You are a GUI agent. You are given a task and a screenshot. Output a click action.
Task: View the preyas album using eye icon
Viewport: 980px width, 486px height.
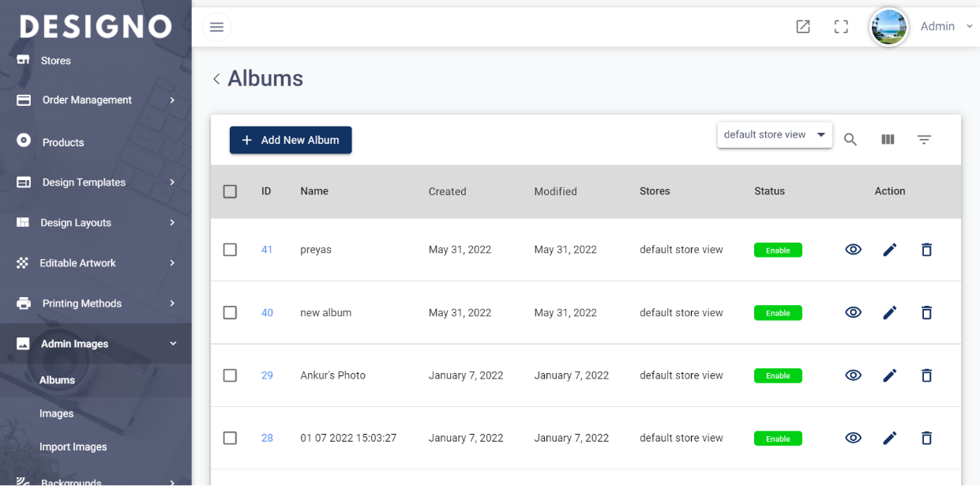tap(853, 250)
